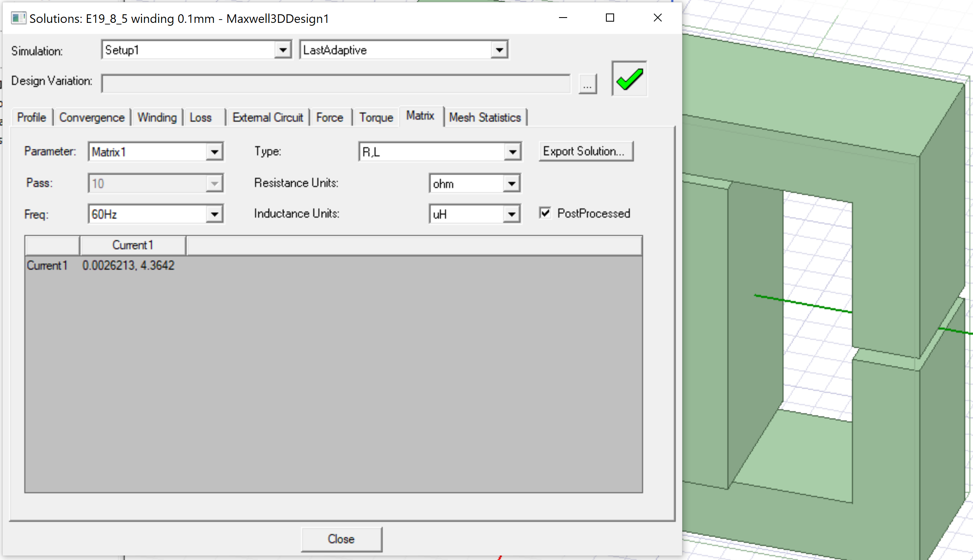Open the Loss tab

[200, 118]
